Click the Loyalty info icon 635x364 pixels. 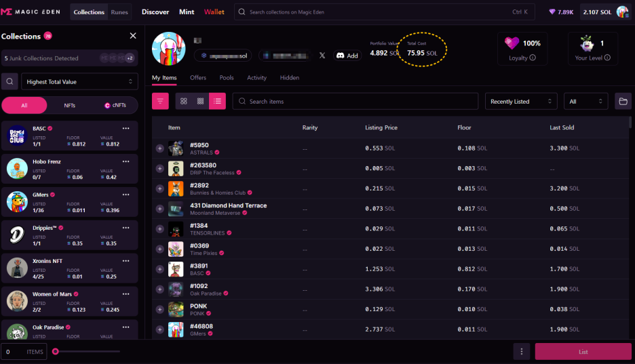click(x=533, y=58)
